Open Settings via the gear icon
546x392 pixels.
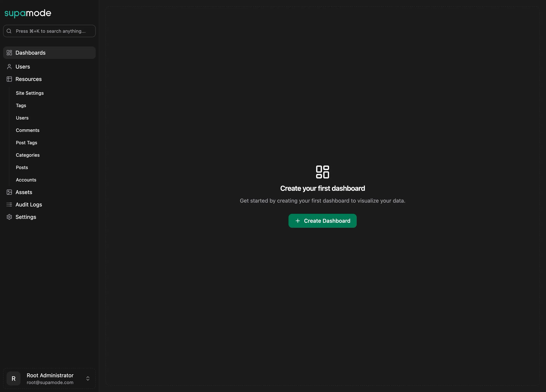(x=9, y=217)
